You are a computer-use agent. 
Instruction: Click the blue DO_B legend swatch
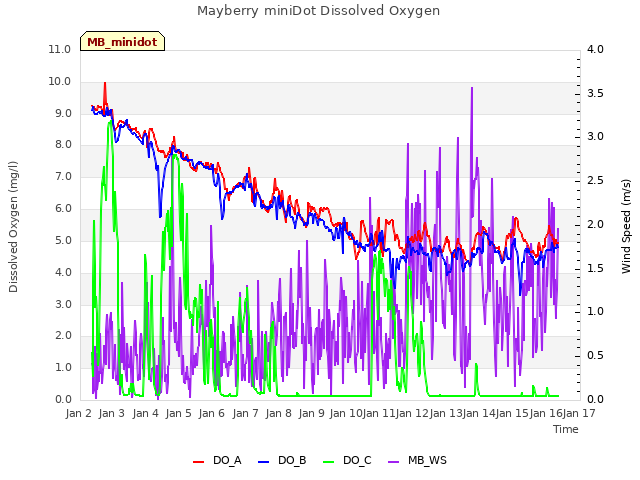coord(264,462)
